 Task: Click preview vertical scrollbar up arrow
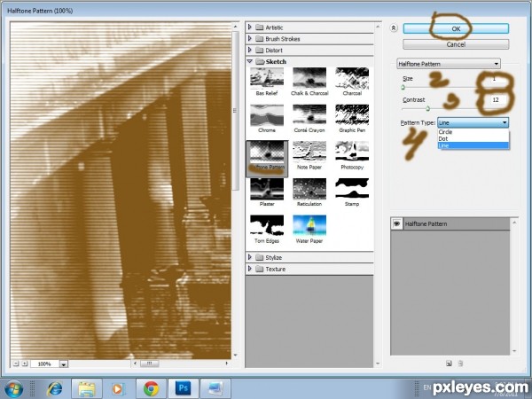236,26
